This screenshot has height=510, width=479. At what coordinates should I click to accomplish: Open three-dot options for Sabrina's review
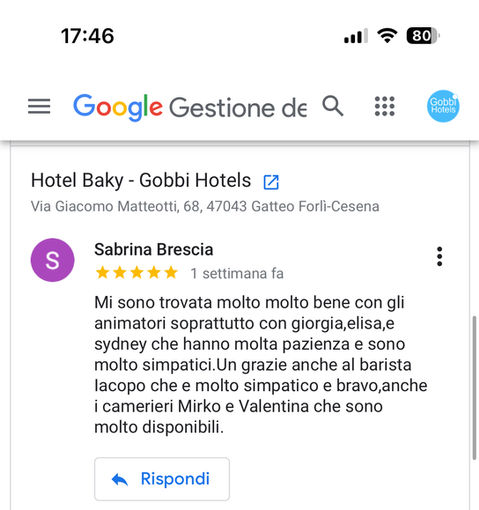pos(439,256)
